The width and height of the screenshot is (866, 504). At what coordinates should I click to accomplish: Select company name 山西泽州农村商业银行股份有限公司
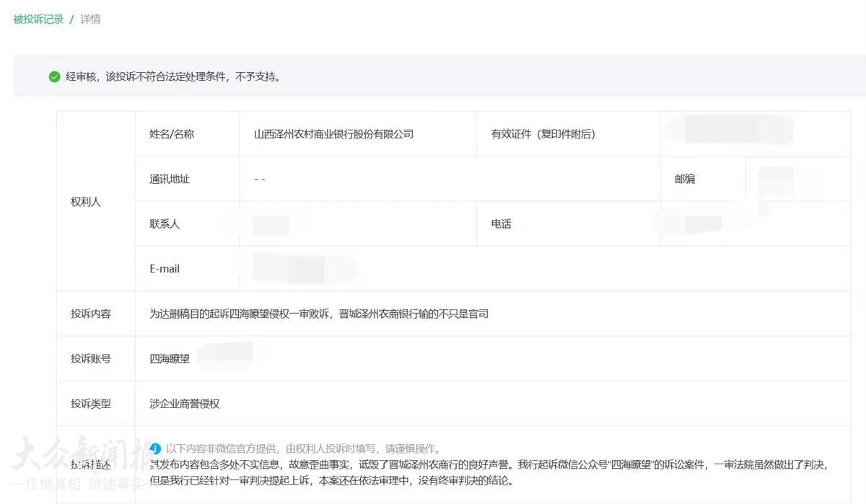coord(333,134)
